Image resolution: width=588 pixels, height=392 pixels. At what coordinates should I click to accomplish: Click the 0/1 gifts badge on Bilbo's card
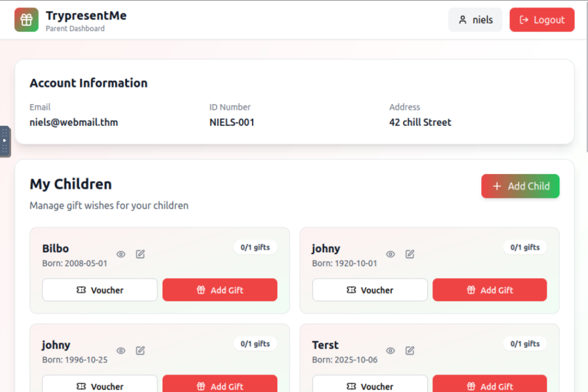[255, 247]
